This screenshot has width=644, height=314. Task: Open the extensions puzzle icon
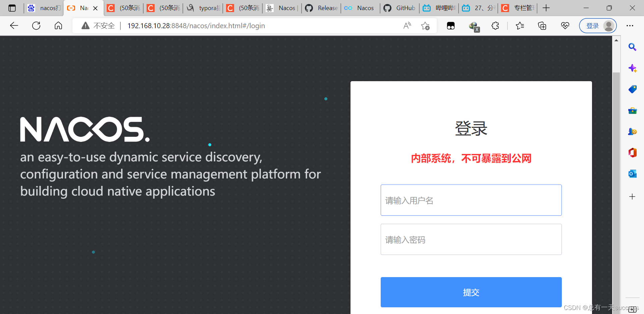pos(495,26)
